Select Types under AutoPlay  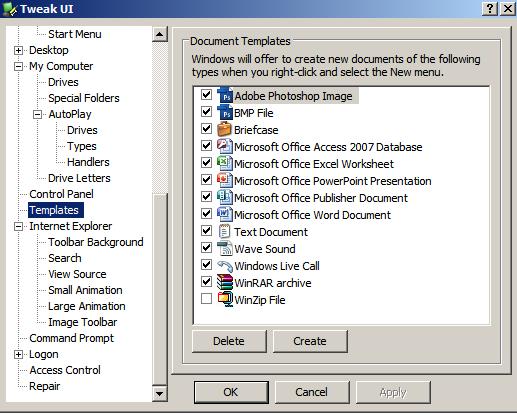[82, 146]
